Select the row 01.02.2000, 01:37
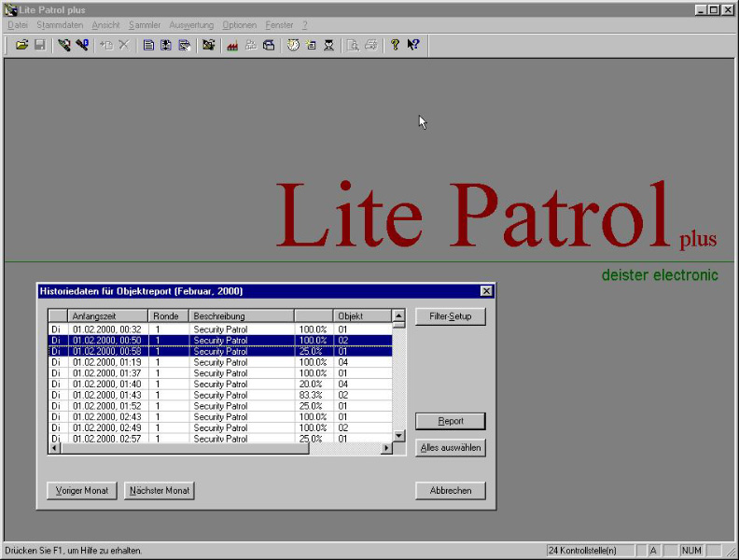The image size is (739, 560). point(220,373)
